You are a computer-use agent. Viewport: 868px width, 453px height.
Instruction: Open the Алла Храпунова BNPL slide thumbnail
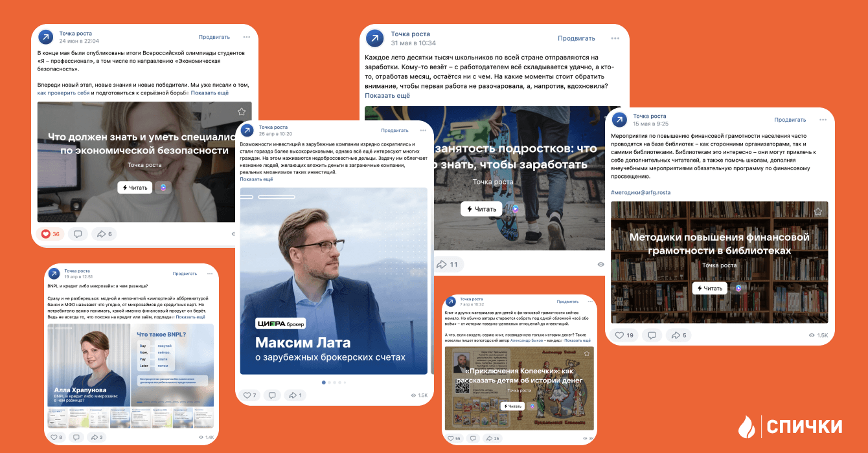coord(88,366)
